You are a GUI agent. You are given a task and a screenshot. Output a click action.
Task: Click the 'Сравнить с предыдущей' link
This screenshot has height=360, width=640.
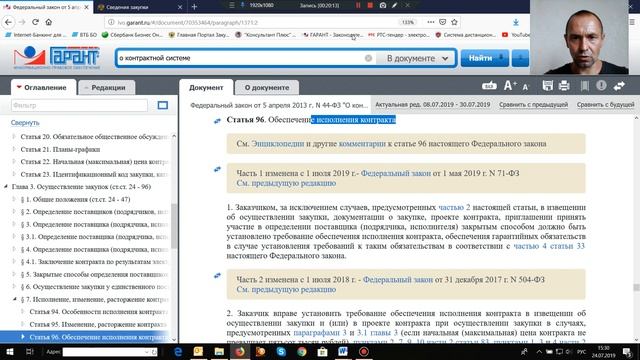(533, 105)
